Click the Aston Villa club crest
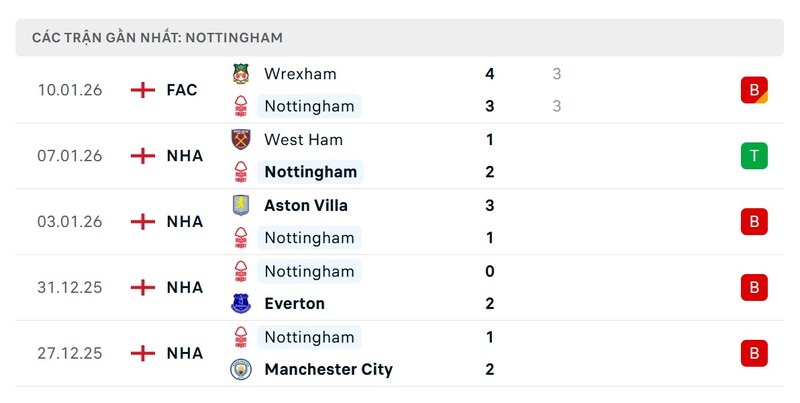800x403 pixels. tap(240, 205)
